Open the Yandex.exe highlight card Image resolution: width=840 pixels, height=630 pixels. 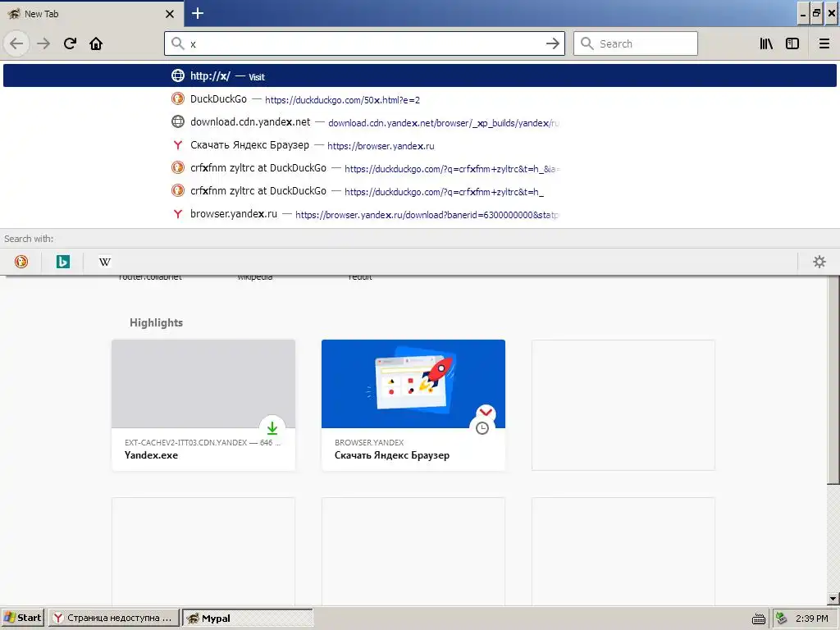pyautogui.click(x=203, y=405)
